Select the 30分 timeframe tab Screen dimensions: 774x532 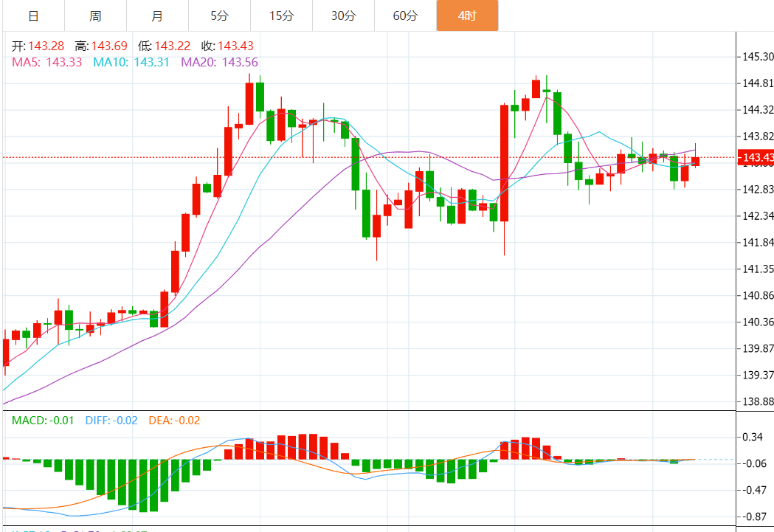[343, 15]
